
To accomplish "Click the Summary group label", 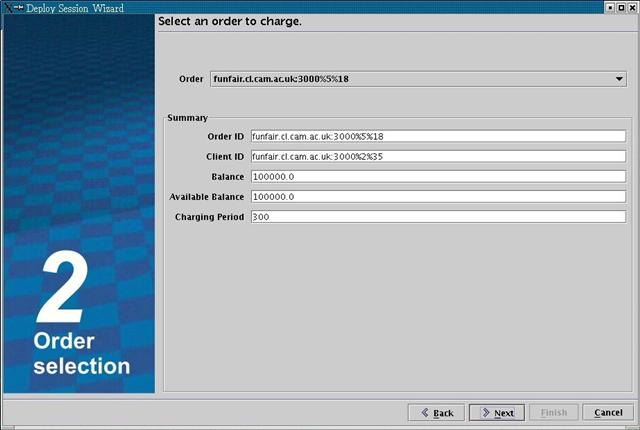I will point(187,118).
